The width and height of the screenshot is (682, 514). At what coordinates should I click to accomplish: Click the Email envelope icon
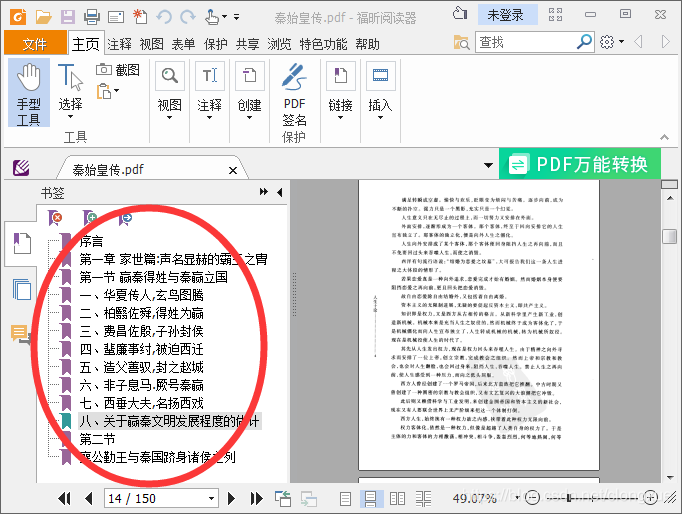116,17
